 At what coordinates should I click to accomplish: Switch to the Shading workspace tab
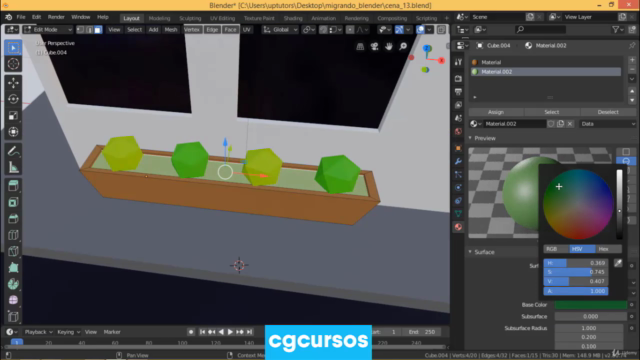(x=293, y=18)
